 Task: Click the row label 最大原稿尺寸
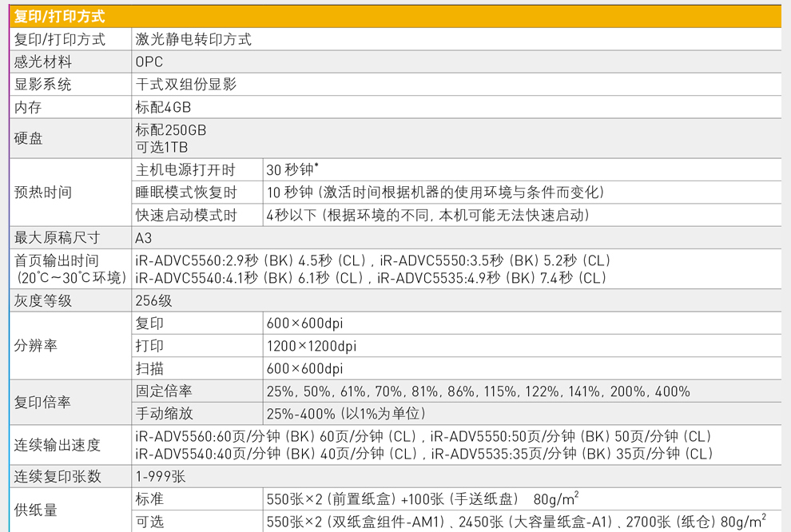(x=57, y=237)
